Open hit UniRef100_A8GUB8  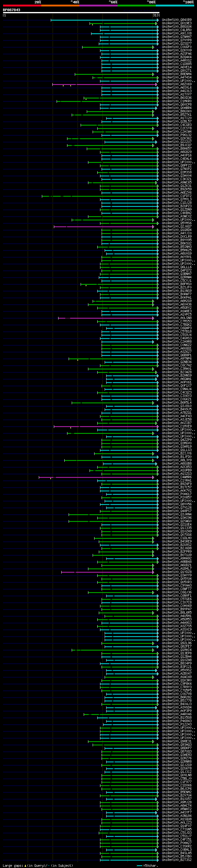point(176,464)
